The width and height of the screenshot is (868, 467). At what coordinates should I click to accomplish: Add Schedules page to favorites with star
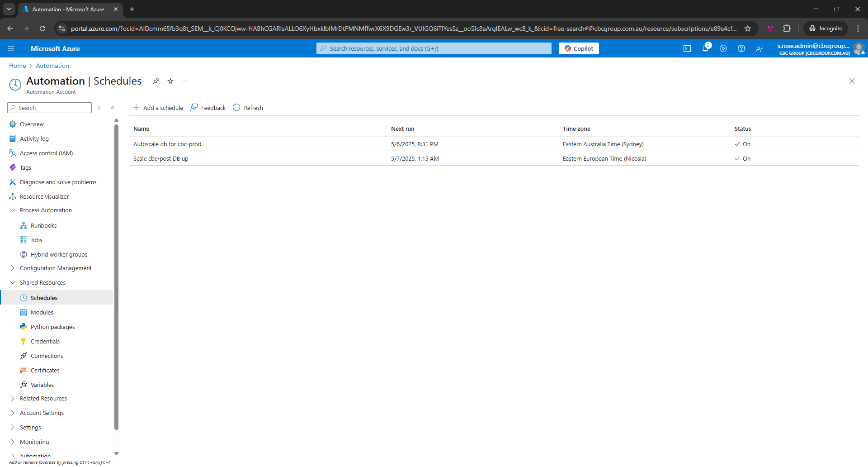pos(170,81)
